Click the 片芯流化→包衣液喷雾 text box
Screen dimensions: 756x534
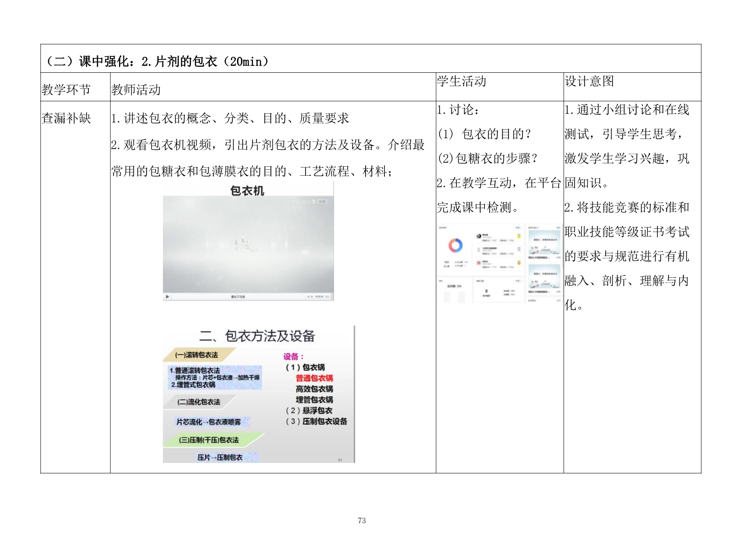209,422
